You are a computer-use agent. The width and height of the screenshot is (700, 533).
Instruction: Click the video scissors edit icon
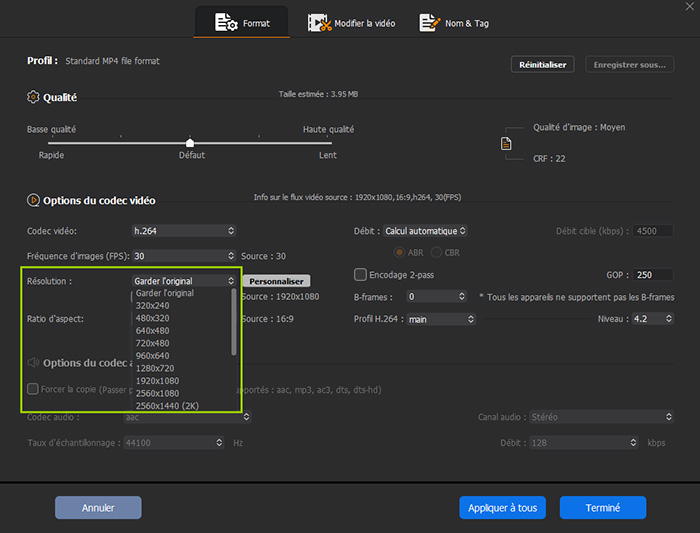coord(319,23)
